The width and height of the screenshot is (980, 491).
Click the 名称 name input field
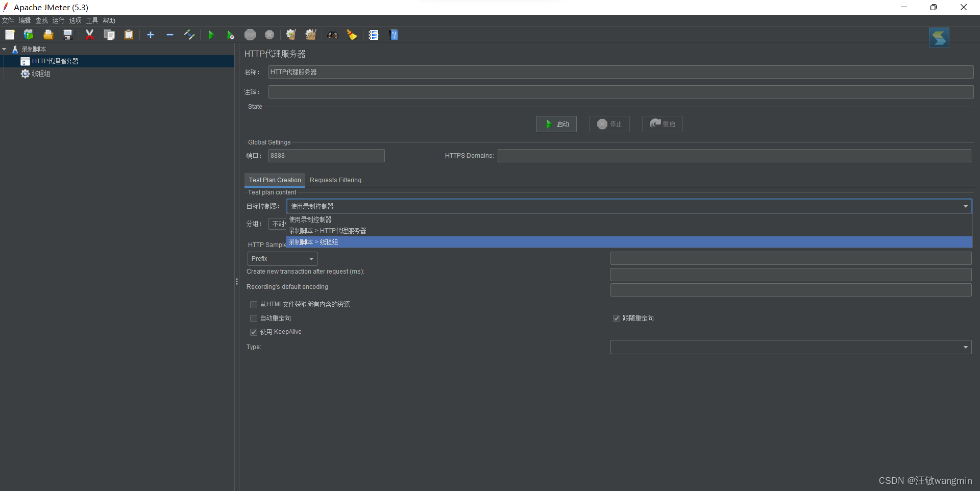(621, 72)
